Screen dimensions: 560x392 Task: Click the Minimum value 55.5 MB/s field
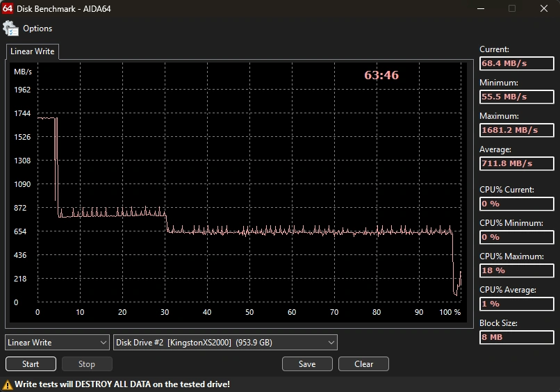pos(517,97)
